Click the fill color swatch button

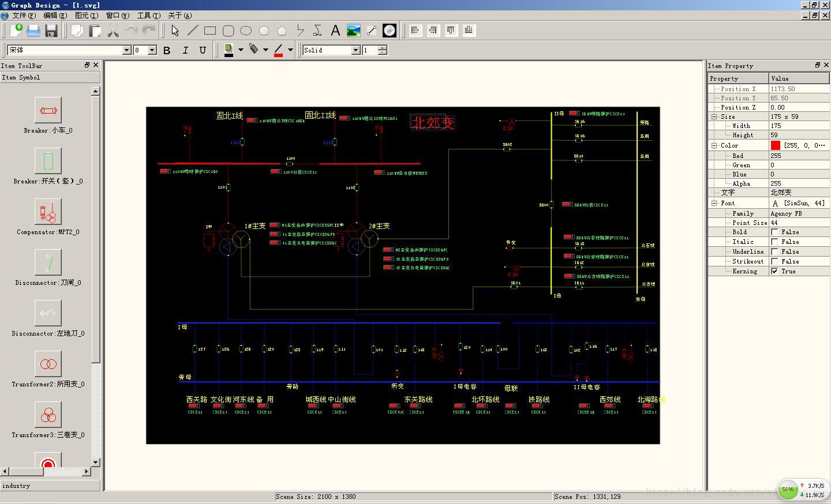coord(229,50)
